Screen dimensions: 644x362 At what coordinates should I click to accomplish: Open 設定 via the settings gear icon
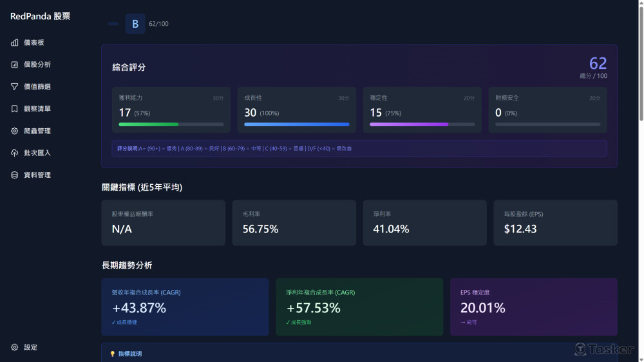14,347
